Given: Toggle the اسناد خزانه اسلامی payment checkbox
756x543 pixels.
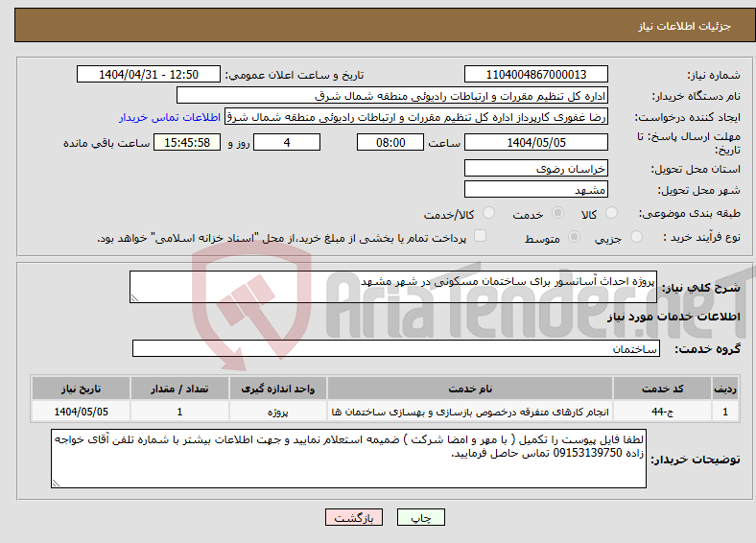Looking at the screenshot, I should click(480, 236).
